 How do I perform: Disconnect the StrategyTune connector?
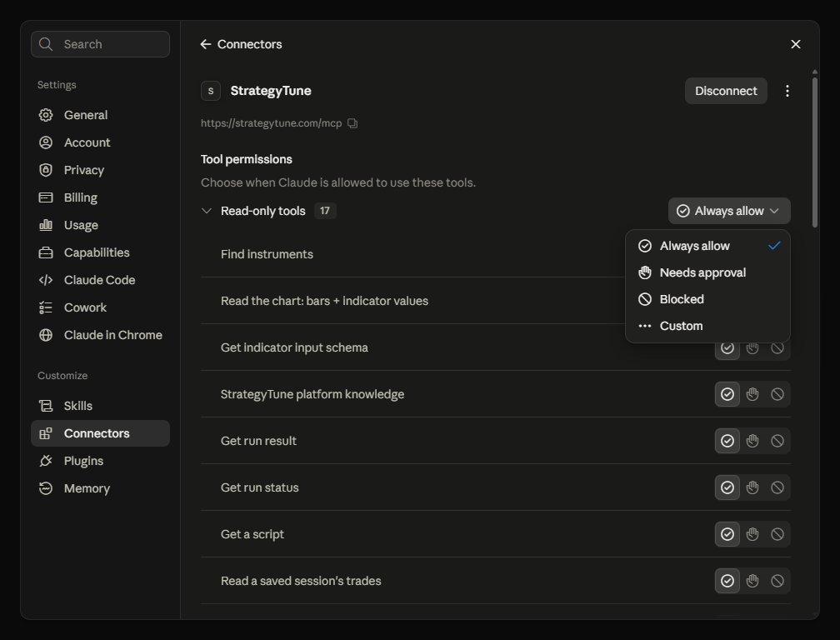pos(726,91)
